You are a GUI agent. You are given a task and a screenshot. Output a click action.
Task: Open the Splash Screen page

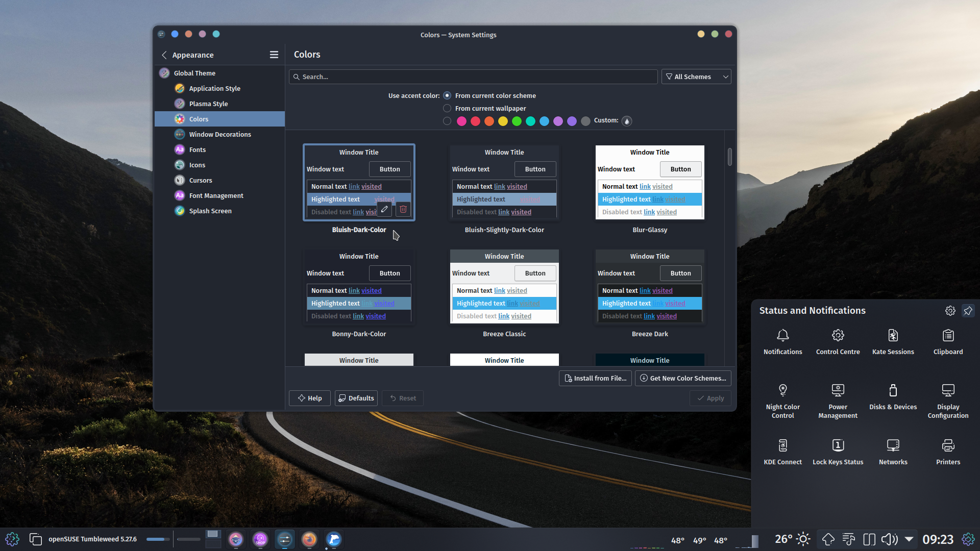(x=219, y=211)
